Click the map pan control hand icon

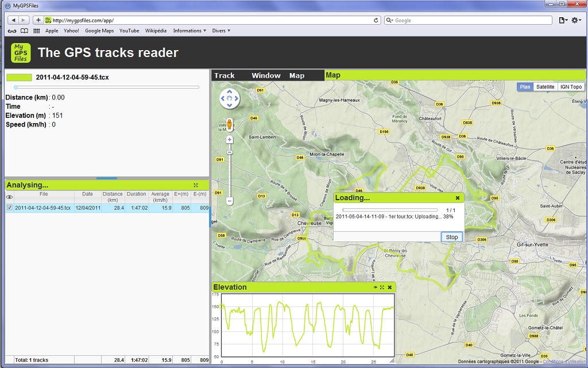coord(230,99)
